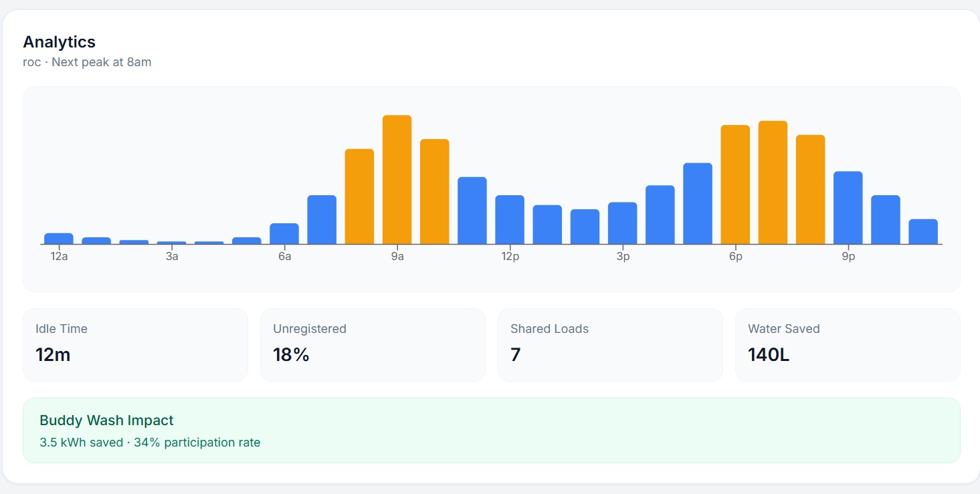
Task: Click the blue bar above the 9p label
Action: pos(848,208)
